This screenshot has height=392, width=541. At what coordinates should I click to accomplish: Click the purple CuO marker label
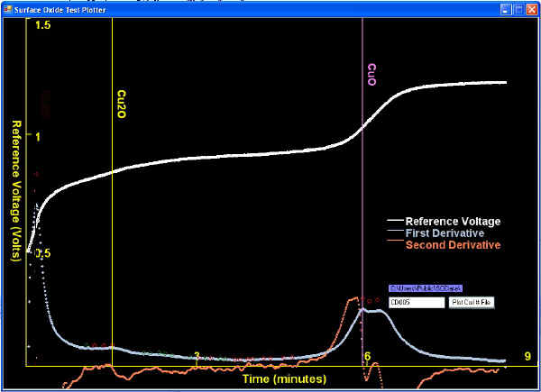[x=372, y=76]
